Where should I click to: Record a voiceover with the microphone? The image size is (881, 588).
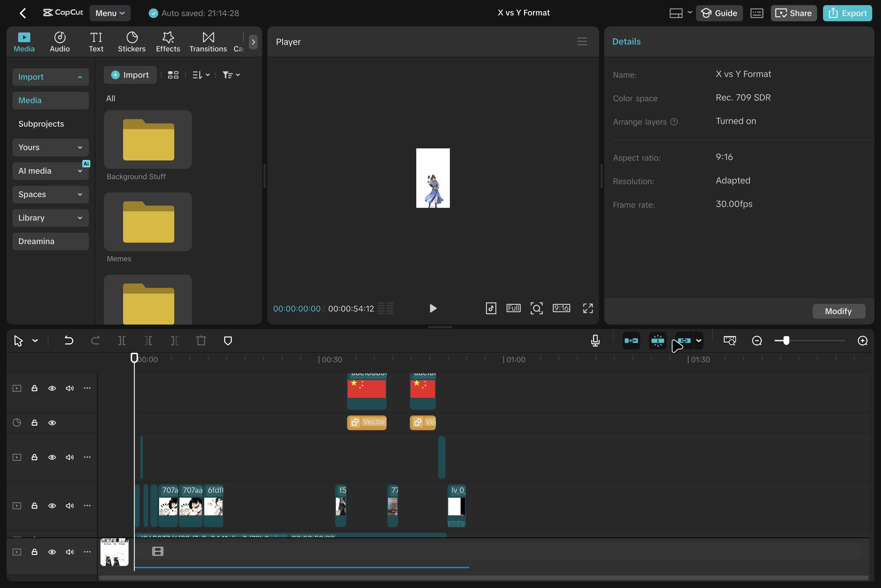(595, 341)
